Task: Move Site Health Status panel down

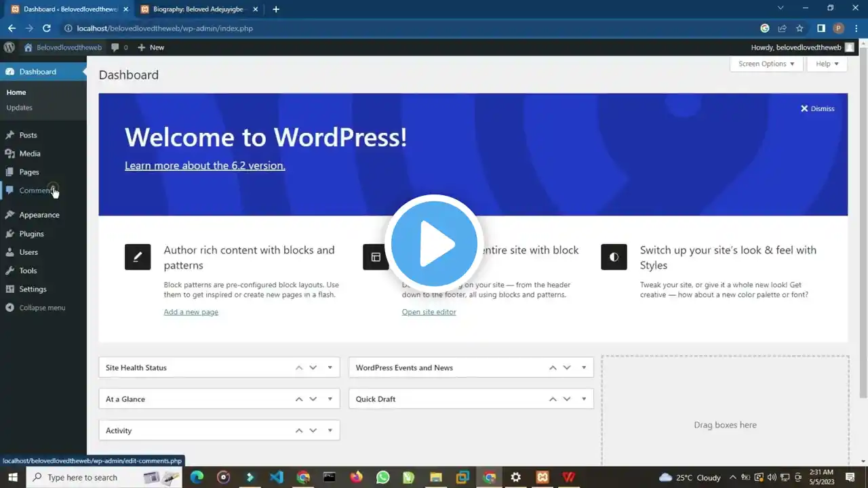Action: tap(313, 368)
